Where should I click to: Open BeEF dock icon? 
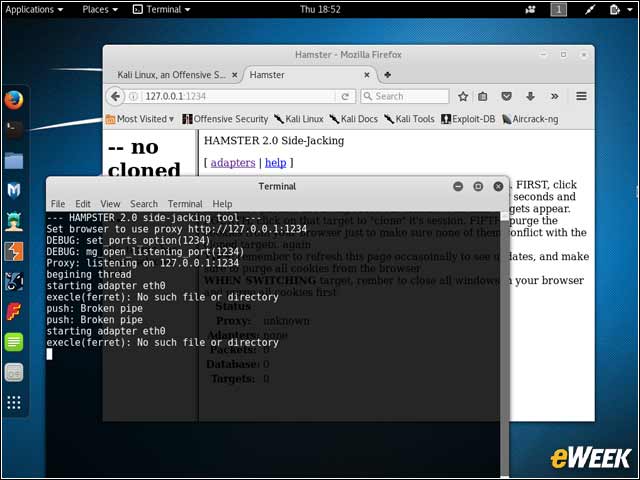point(14,281)
